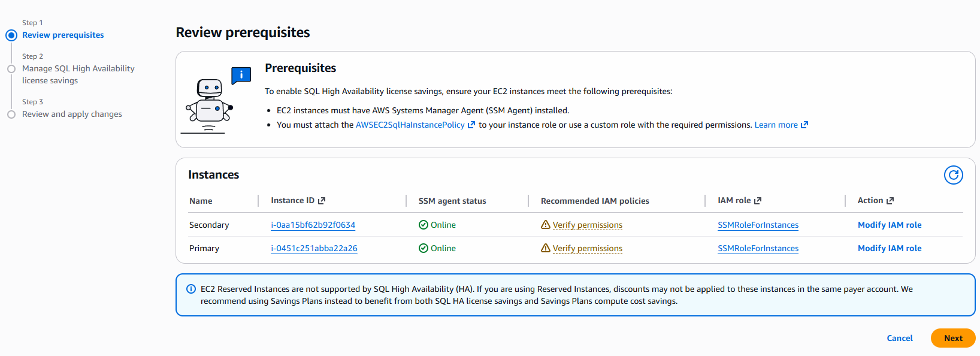
Task: Click the warning icon in the Secondary row
Action: point(545,225)
